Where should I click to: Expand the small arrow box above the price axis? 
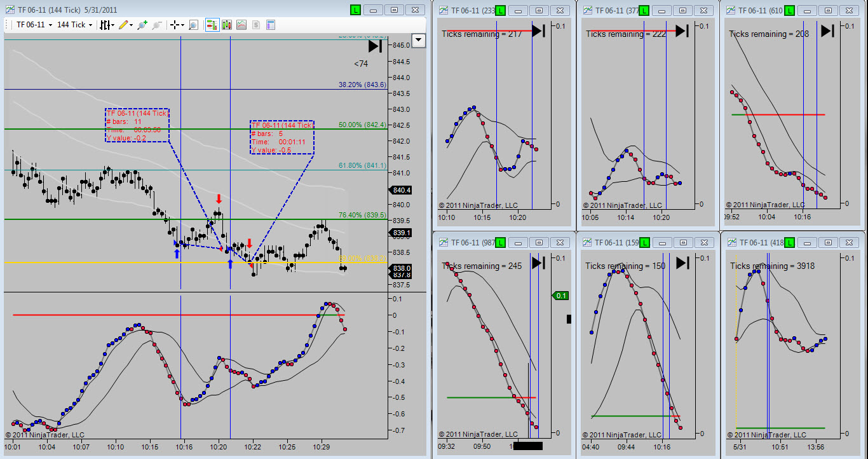(x=418, y=41)
